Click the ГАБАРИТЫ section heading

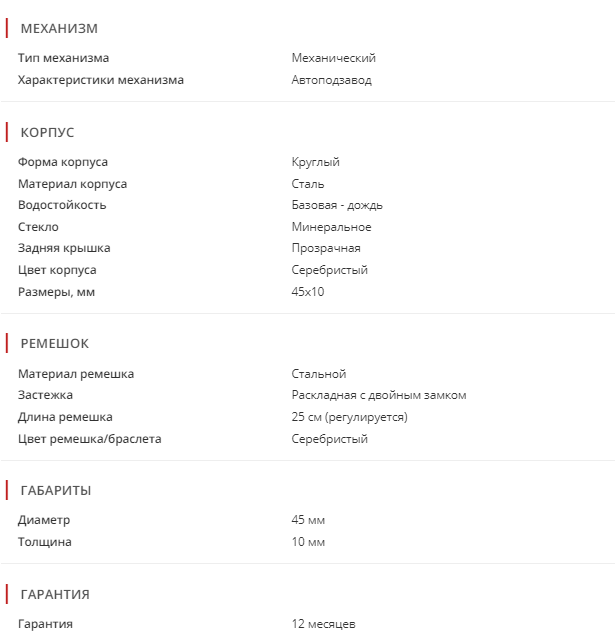pos(56,490)
